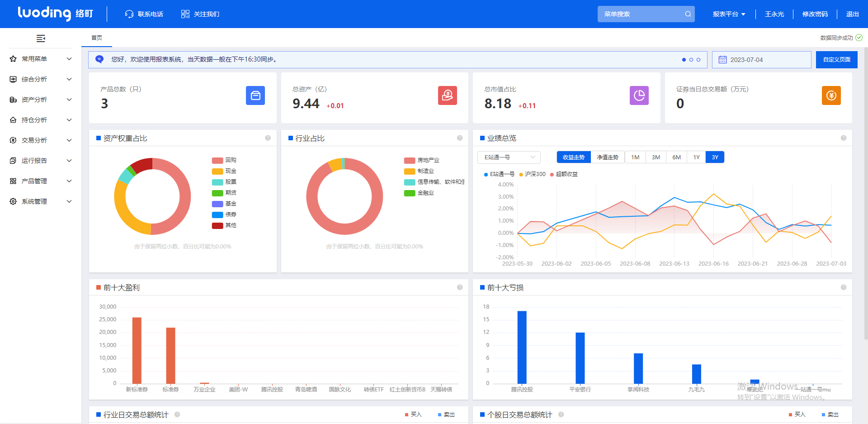Select the 3Y time range
This screenshot has width=868, height=424.
(715, 157)
